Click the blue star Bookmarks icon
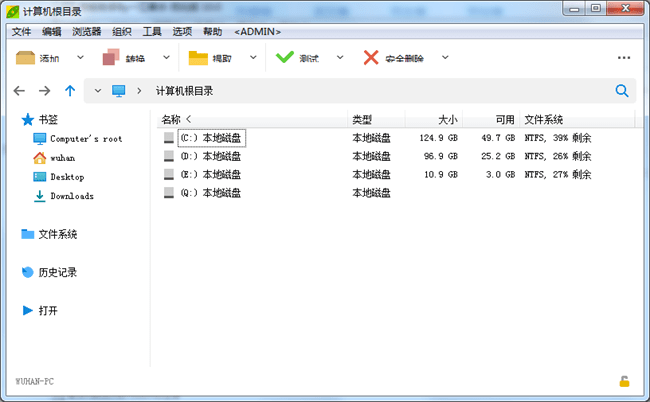This screenshot has height=402, width=650. point(28,120)
